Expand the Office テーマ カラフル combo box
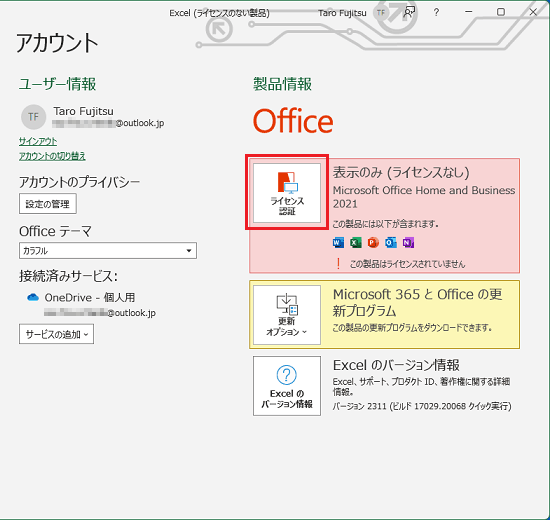Screen dimensions: 550x520 108,251
